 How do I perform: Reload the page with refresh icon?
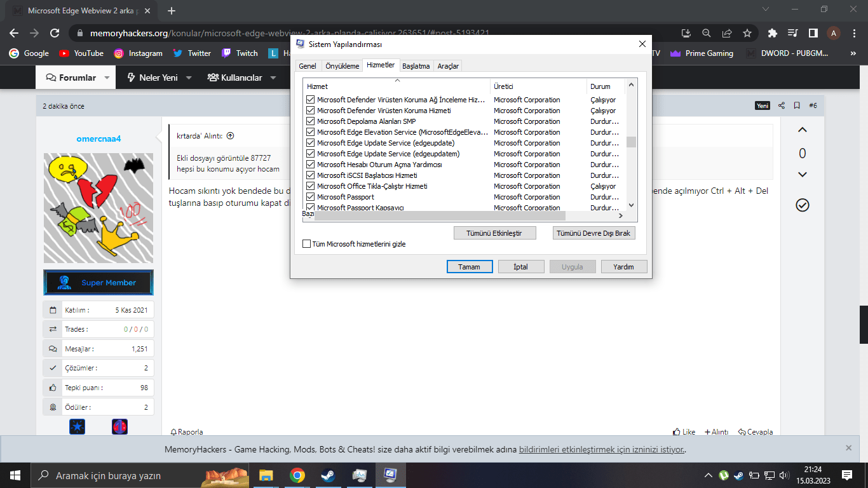pos(55,33)
